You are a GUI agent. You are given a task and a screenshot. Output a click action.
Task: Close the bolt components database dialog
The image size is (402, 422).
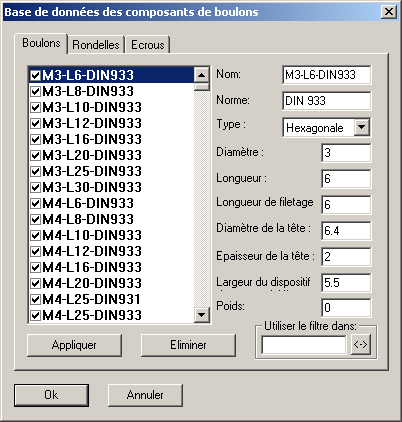[x=388, y=12]
